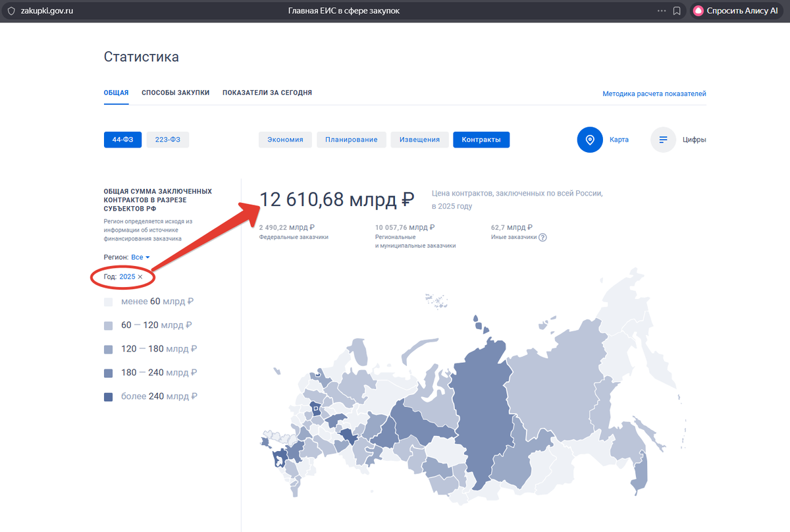The image size is (790, 532).
Task: Click the Иные заказчики label
Action: coord(513,237)
